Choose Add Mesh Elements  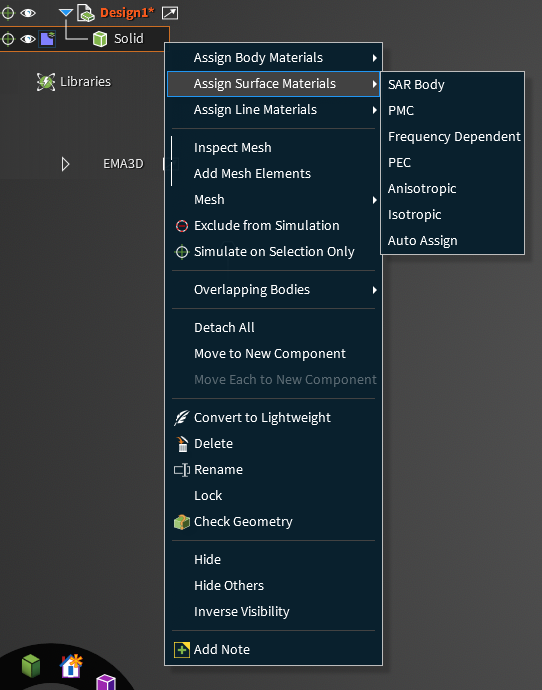tap(273, 173)
